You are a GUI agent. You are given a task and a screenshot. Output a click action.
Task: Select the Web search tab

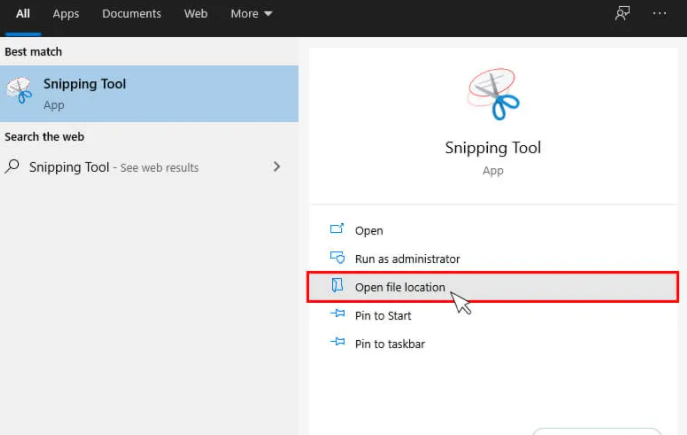coord(195,14)
